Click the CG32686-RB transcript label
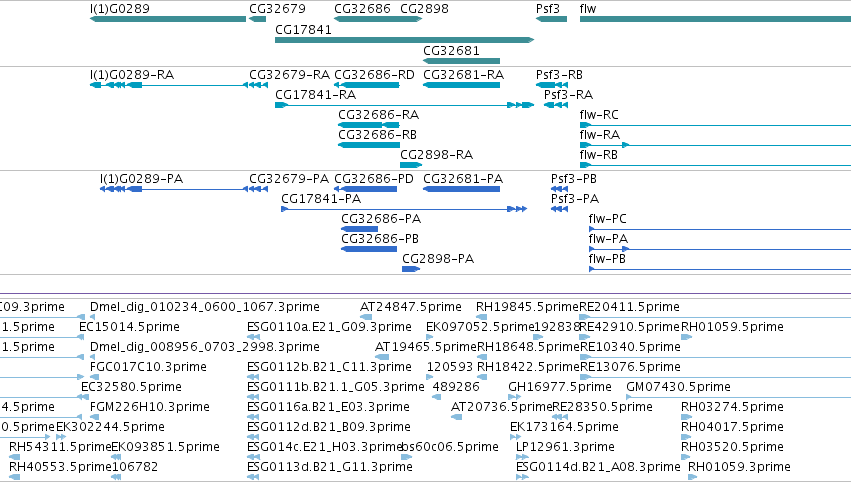 (377, 135)
